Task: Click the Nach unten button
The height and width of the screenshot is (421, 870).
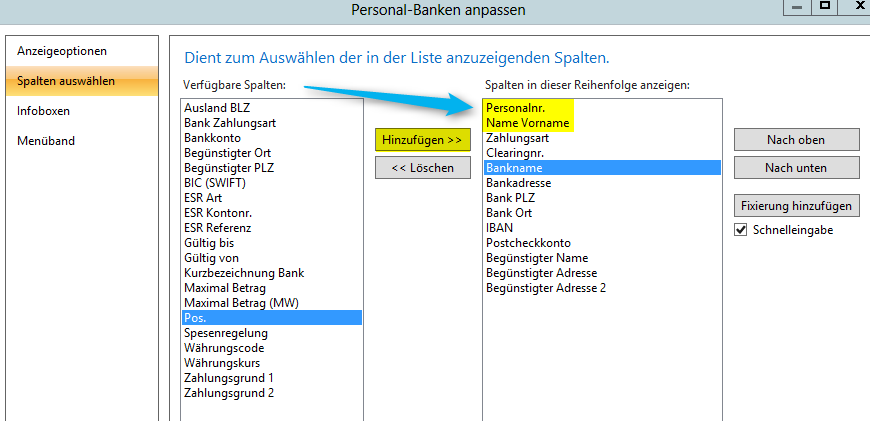Action: [x=795, y=167]
